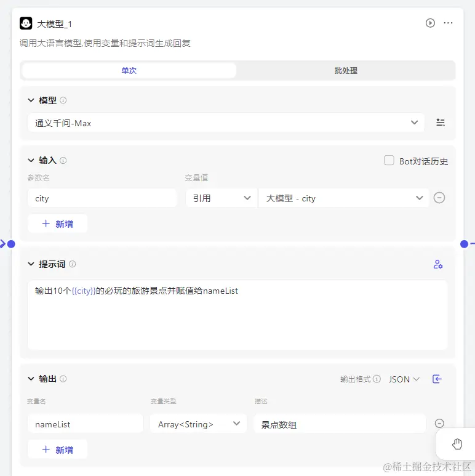This screenshot has height=476, width=475.
Task: Click the prompt text area
Action: click(237, 315)
